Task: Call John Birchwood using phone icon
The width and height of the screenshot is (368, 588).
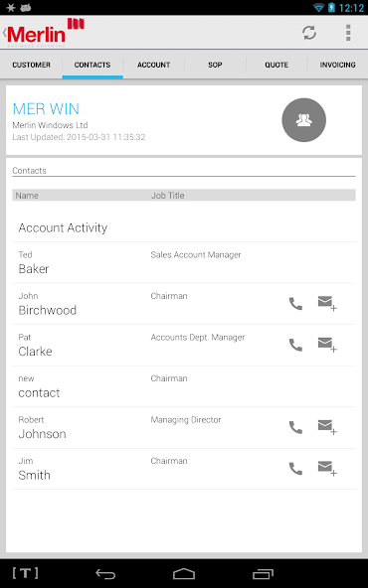Action: 295,304
